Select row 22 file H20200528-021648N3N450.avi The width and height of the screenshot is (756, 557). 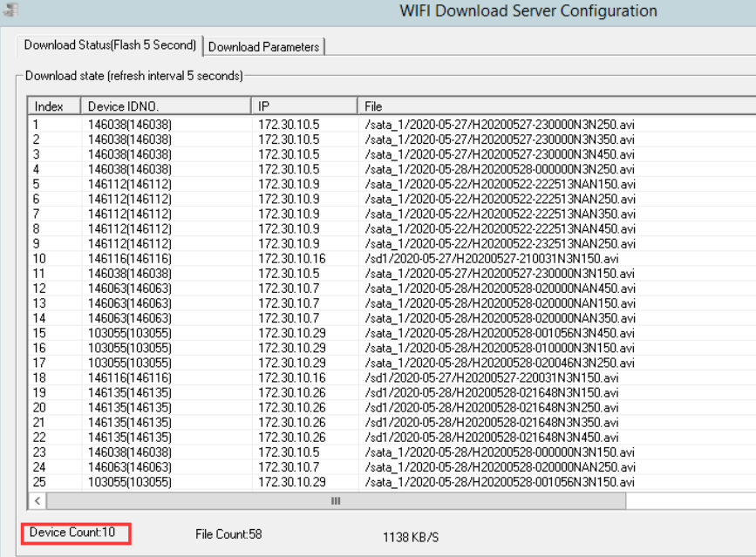[492, 438]
